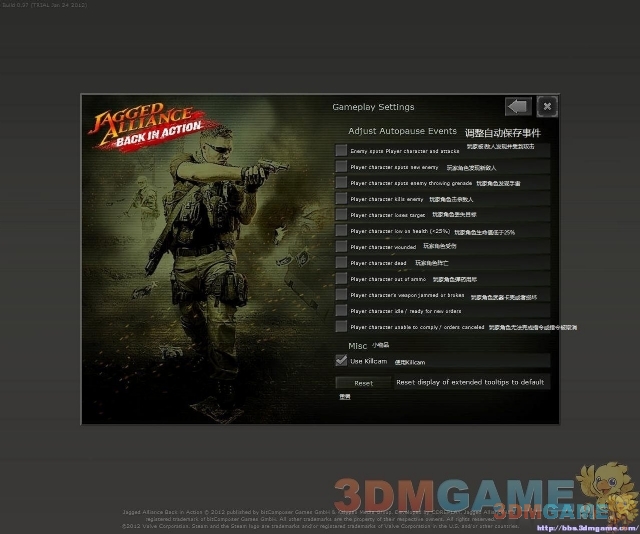The height and width of the screenshot is (534, 640).
Task: Enable autopause when enemy spots player and attacks
Action: [x=341, y=150]
